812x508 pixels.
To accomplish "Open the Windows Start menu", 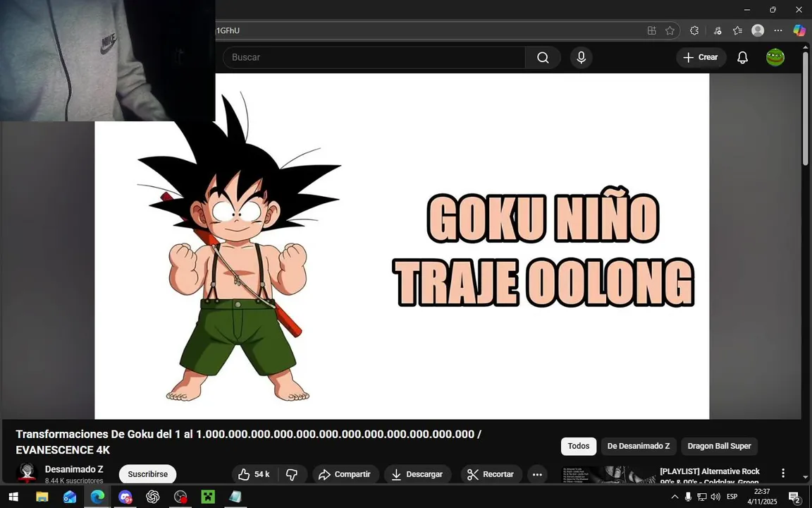I will click(x=13, y=497).
